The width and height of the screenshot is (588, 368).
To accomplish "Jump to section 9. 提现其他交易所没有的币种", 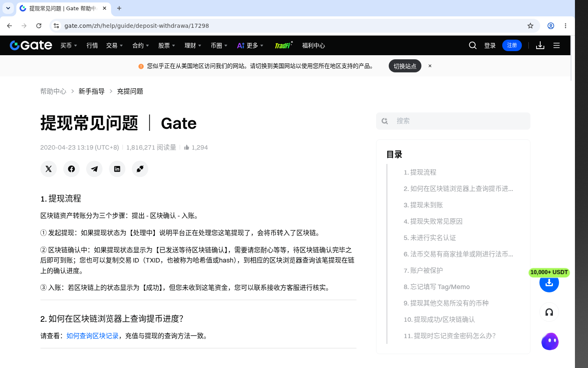I will [446, 303].
